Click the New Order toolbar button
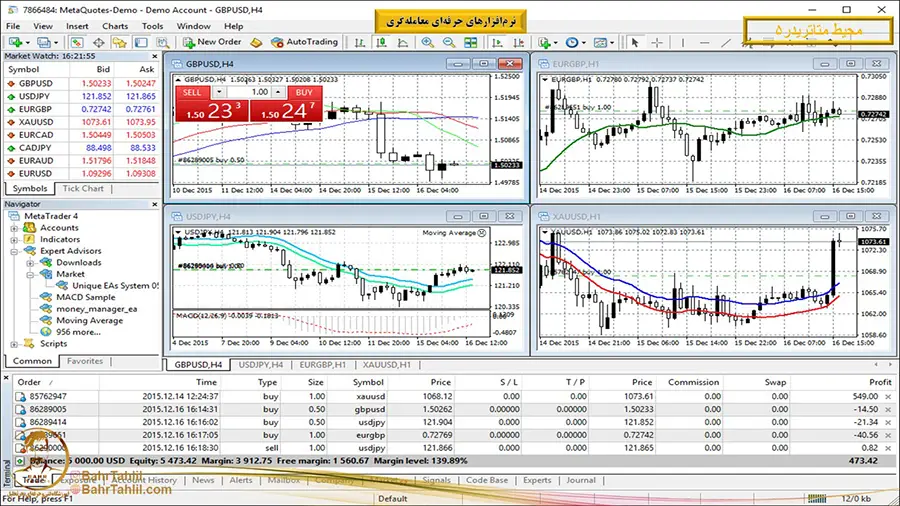 tap(212, 42)
